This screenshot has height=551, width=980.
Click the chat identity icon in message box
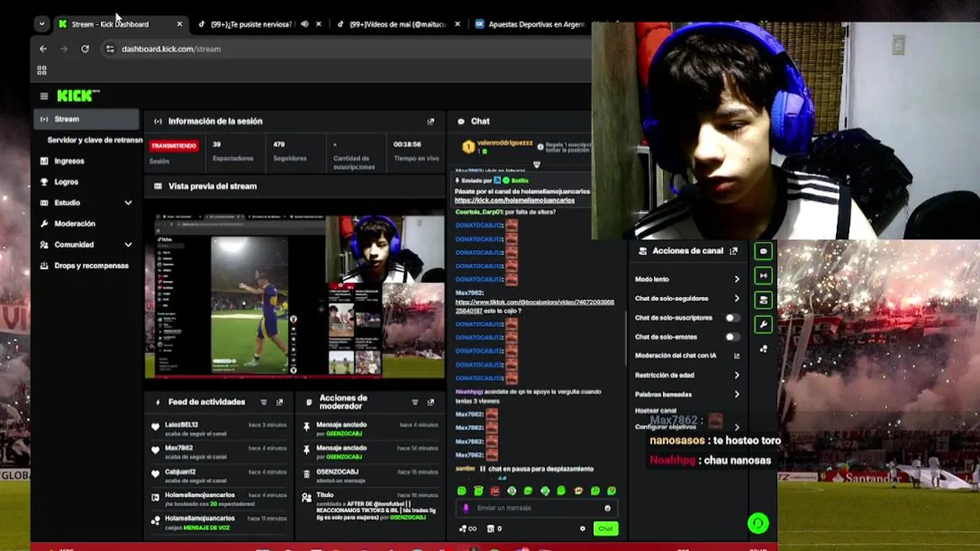coord(466,508)
